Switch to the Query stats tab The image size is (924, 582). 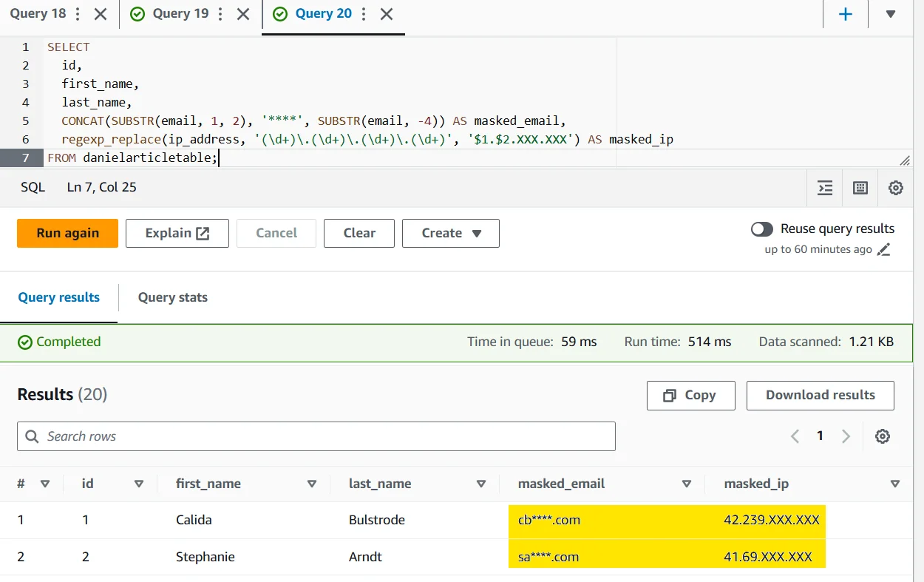coord(172,297)
